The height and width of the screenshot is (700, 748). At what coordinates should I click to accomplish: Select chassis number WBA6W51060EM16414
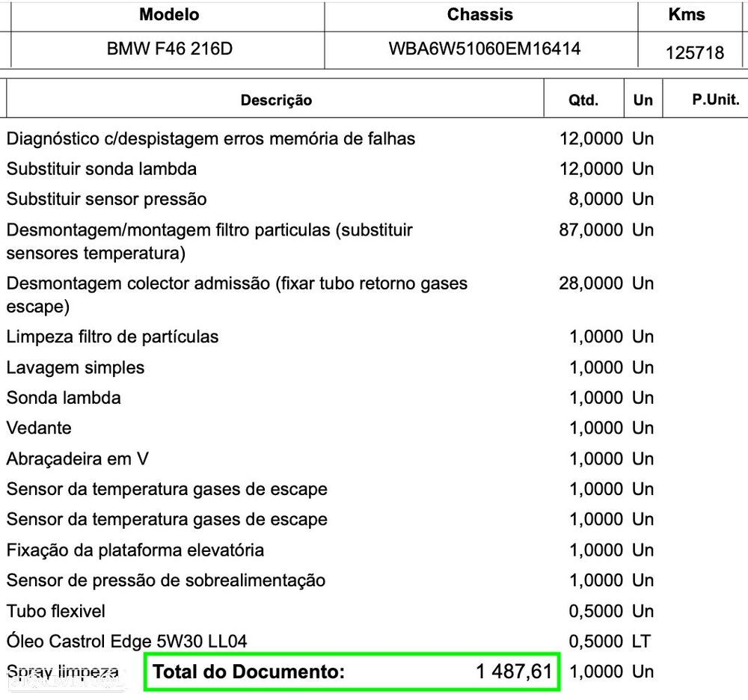(484, 49)
